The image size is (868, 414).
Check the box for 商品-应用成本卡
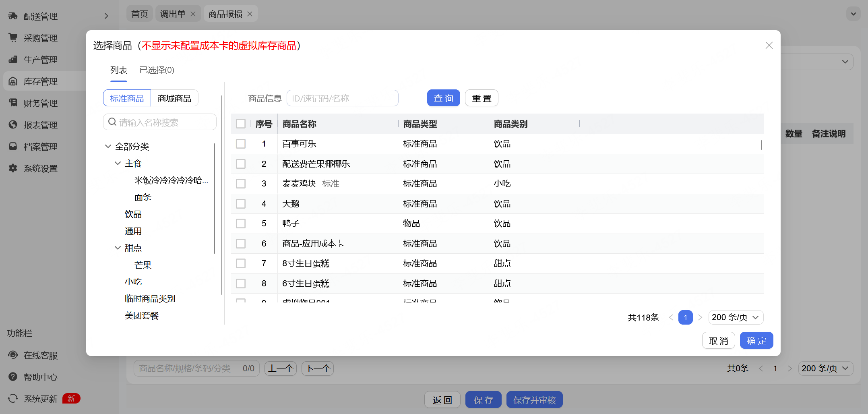241,244
